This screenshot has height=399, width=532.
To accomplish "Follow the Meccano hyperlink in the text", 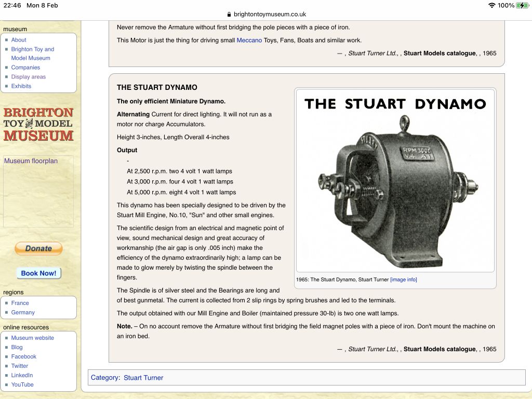I will pyautogui.click(x=249, y=40).
